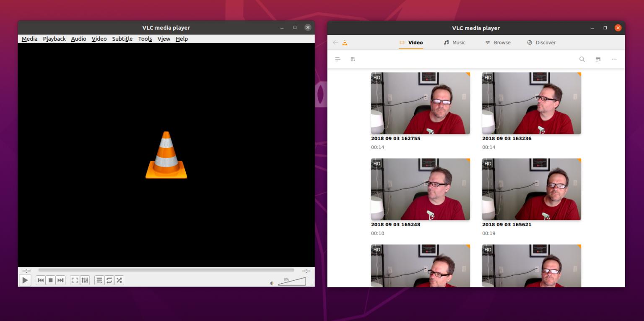This screenshot has height=321, width=644.
Task: Open sorting options in the library toolbar
Action: coord(353,59)
